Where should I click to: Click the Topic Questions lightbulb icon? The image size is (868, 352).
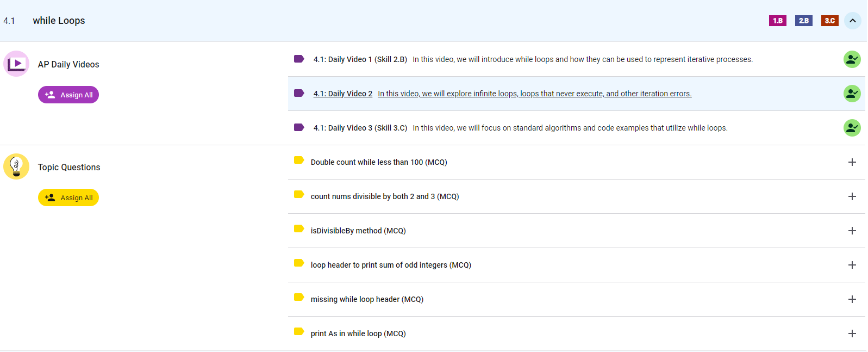[16, 166]
